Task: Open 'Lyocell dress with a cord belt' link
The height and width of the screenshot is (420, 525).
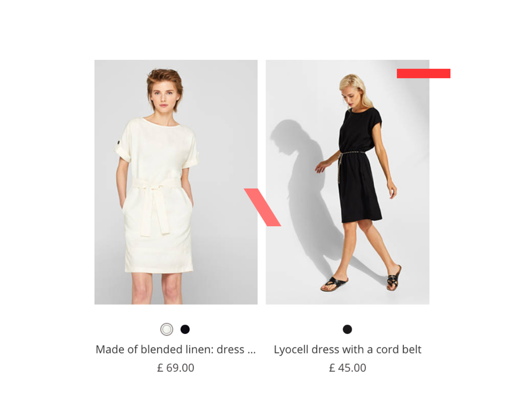Action: click(348, 350)
